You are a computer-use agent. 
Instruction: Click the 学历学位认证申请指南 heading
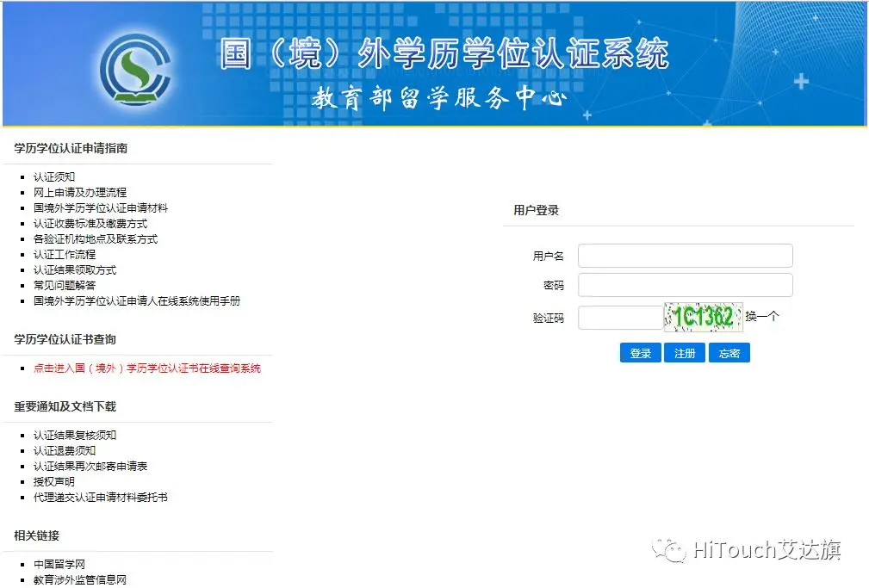pyautogui.click(x=71, y=148)
